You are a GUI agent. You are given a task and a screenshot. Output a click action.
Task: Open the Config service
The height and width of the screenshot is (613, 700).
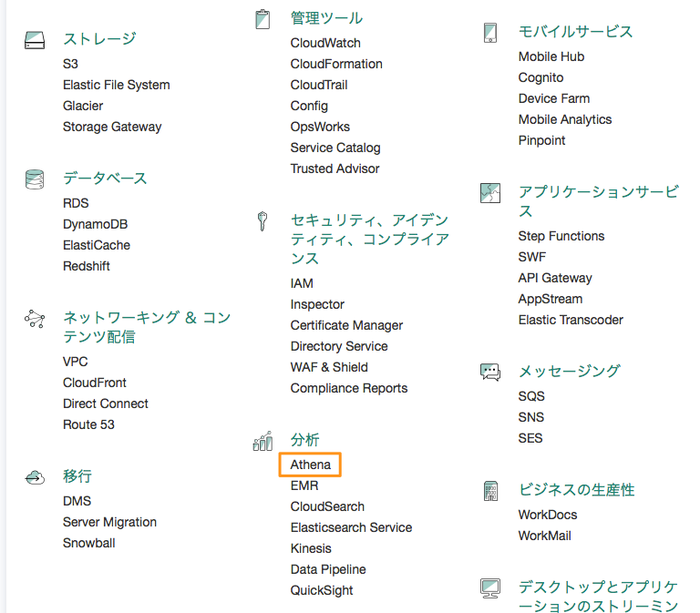coord(309,106)
